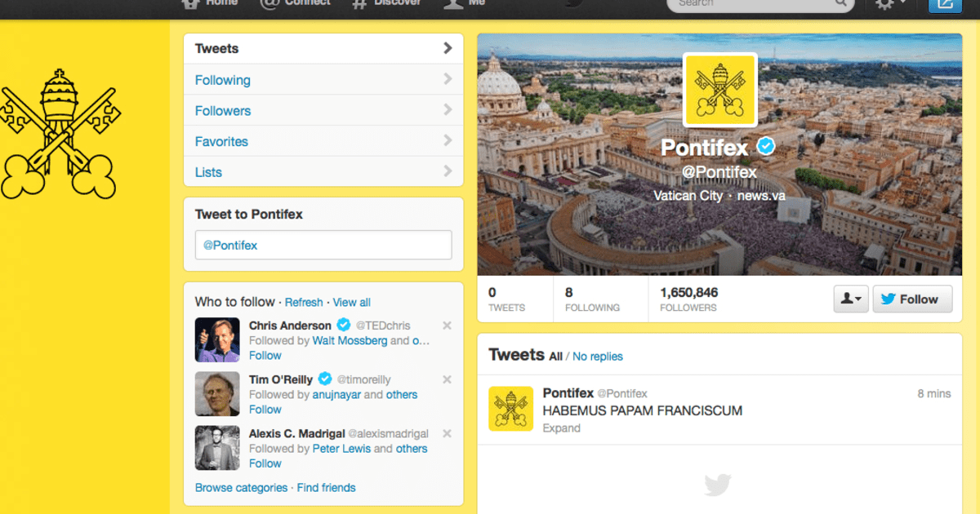The image size is (980, 514).
Task: Switch to the No replies tab
Action: coord(596,357)
